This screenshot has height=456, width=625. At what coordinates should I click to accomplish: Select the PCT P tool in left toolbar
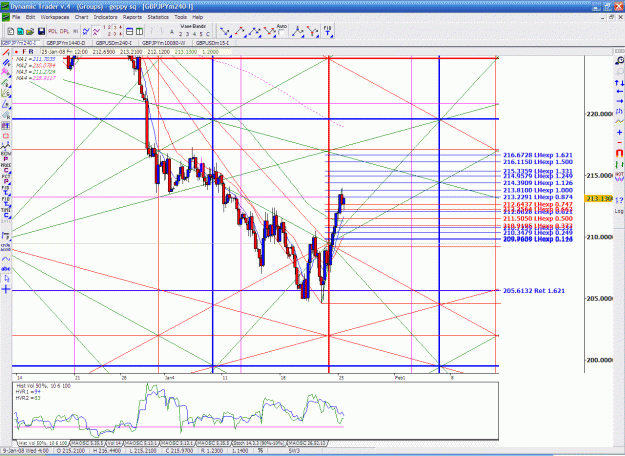6,179
